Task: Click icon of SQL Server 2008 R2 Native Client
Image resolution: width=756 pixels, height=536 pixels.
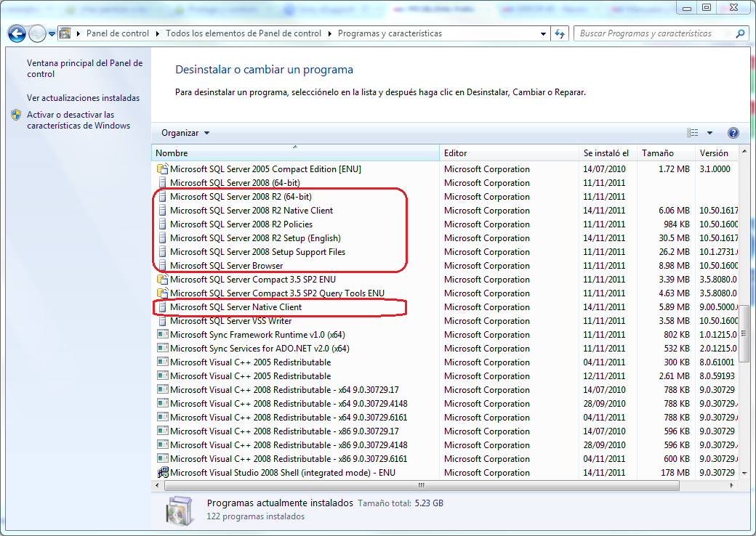Action: click(x=163, y=211)
